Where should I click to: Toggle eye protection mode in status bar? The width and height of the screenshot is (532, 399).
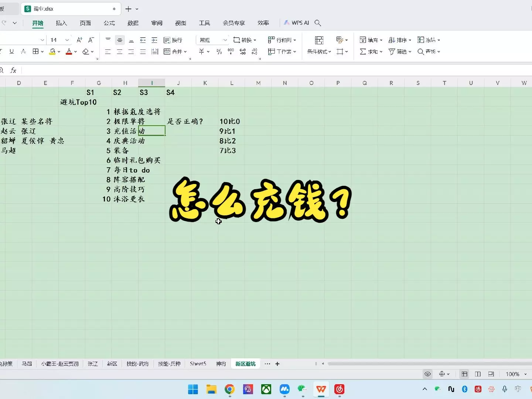pyautogui.click(x=427, y=374)
